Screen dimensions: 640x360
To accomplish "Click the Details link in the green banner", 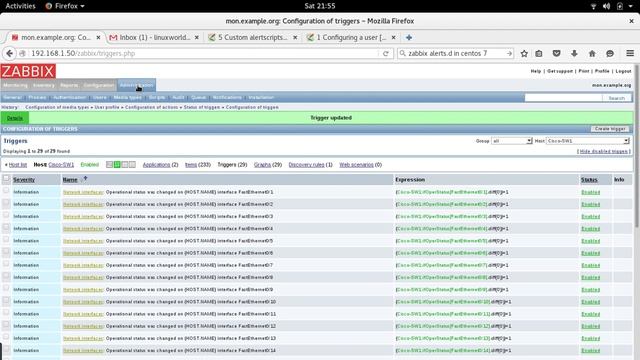I will pos(15,118).
